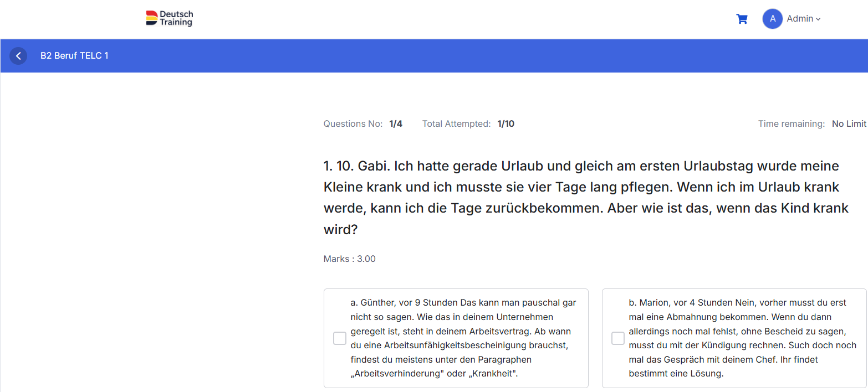Click the 'Questions No:' label
This screenshot has height=392, width=868.
click(353, 124)
